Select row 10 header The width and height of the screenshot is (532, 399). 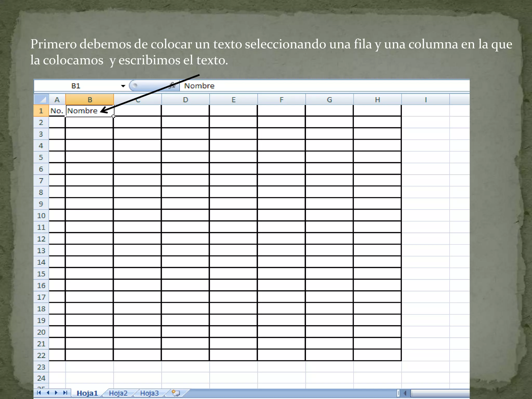coord(41,216)
